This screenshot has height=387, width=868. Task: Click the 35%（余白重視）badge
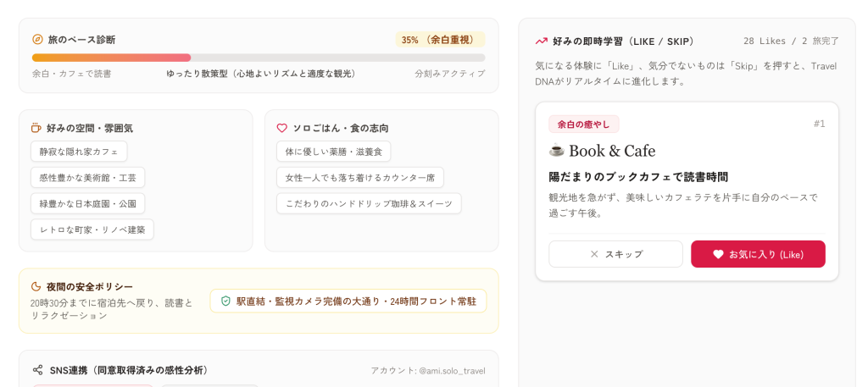pos(440,40)
